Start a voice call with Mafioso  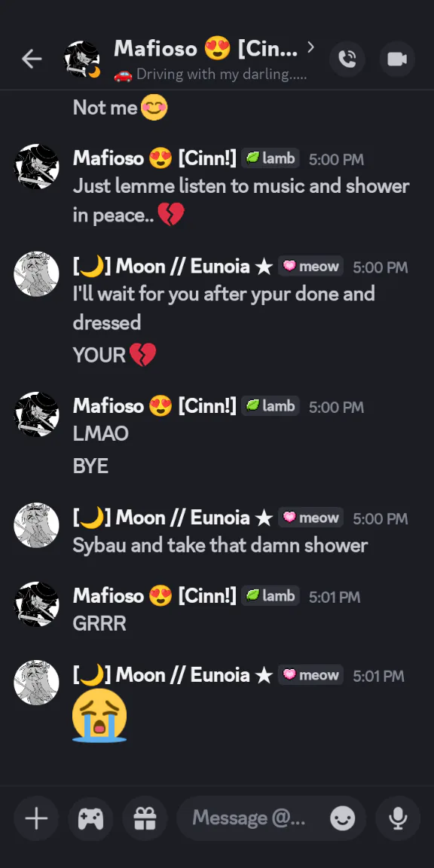tap(347, 59)
